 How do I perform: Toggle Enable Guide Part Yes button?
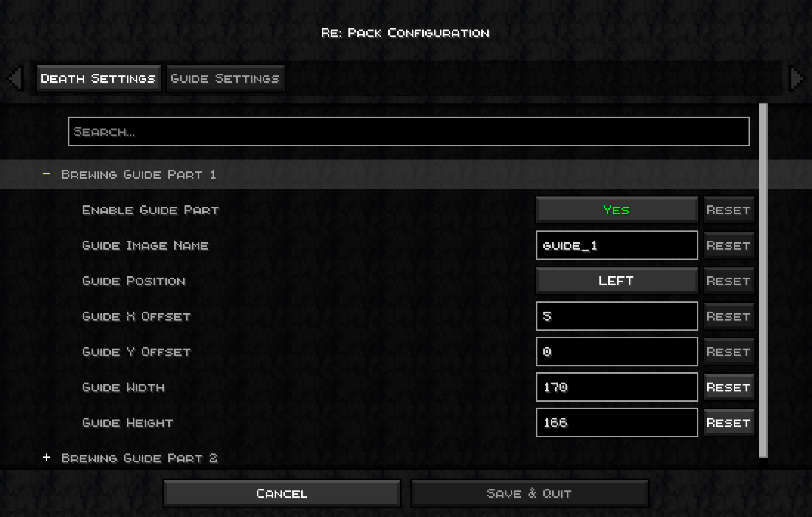pyautogui.click(x=617, y=210)
